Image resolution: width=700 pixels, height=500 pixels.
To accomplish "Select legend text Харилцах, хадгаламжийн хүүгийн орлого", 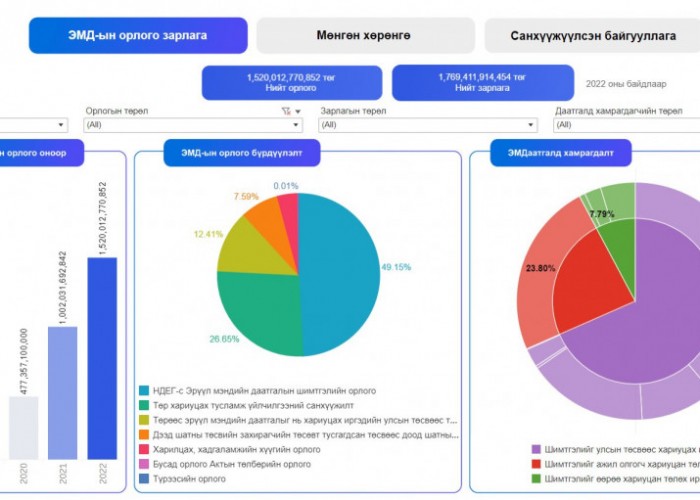I will tap(237, 450).
